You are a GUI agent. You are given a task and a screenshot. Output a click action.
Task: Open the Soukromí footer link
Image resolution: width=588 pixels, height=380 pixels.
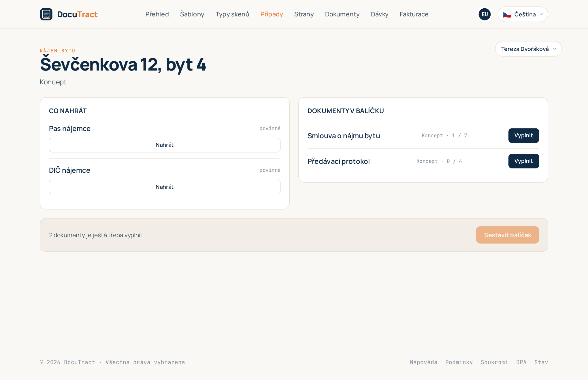tap(494, 362)
